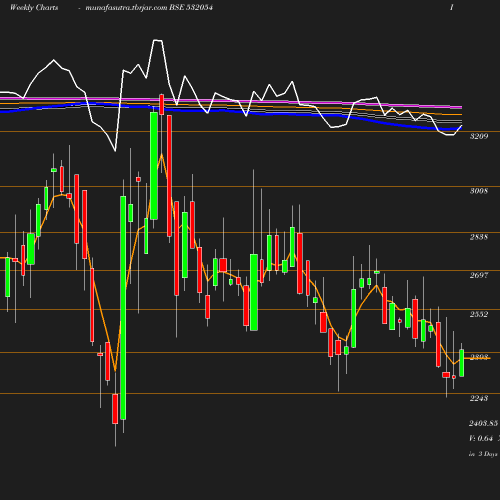Click the "in 3 Days" text
Image resolution: width=500 pixels, height=500 pixels.
[x=483, y=454]
